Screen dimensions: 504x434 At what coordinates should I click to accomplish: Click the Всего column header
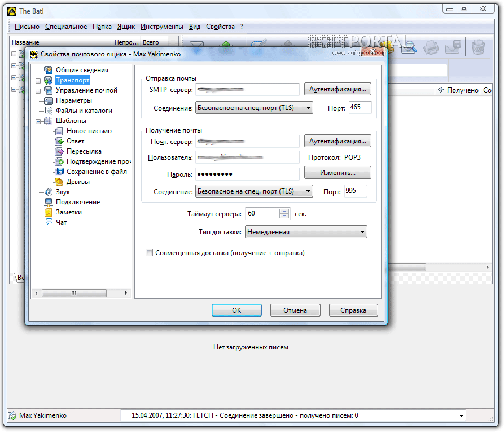(x=154, y=42)
